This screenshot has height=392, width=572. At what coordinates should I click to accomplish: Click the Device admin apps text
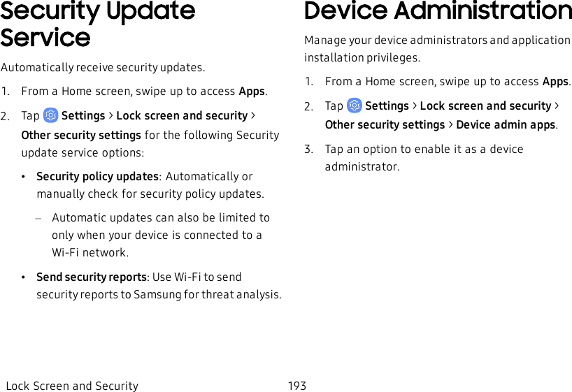click(x=506, y=126)
